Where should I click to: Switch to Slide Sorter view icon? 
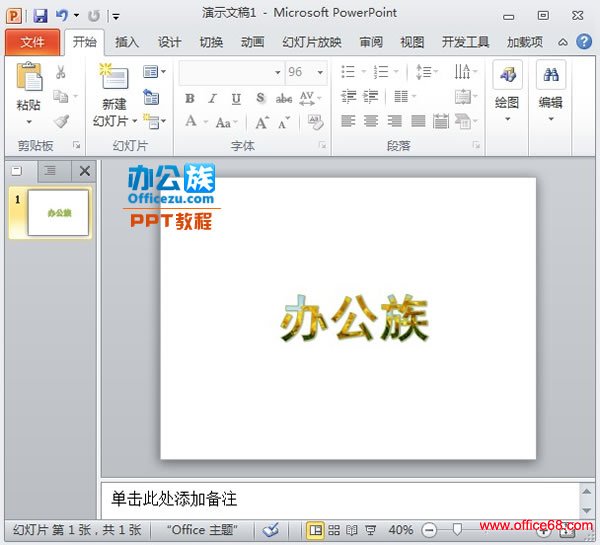coord(334,530)
